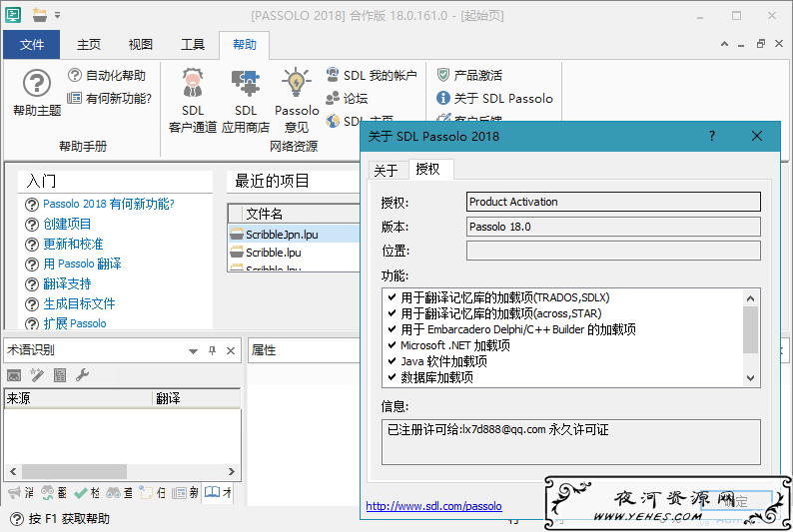Toggle Embarcadero Delphi/C++ Builder add-in check
The width and height of the screenshot is (793, 532).
click(x=392, y=329)
